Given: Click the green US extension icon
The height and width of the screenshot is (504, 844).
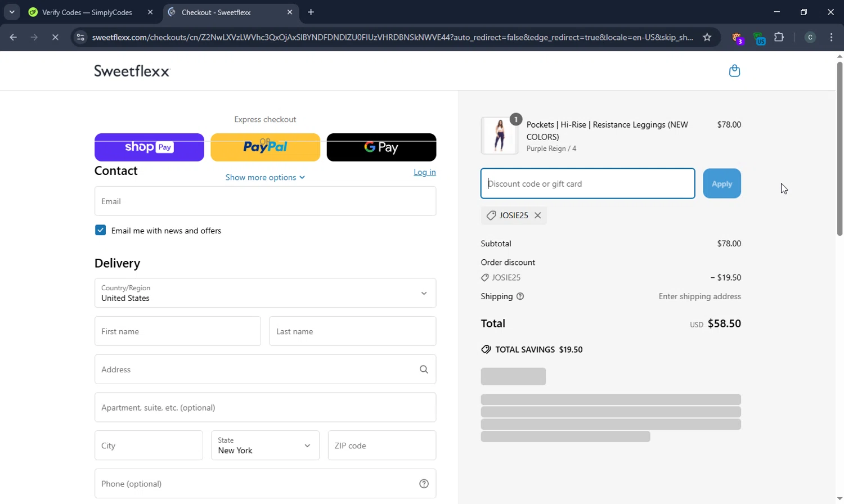Looking at the screenshot, I should (759, 38).
